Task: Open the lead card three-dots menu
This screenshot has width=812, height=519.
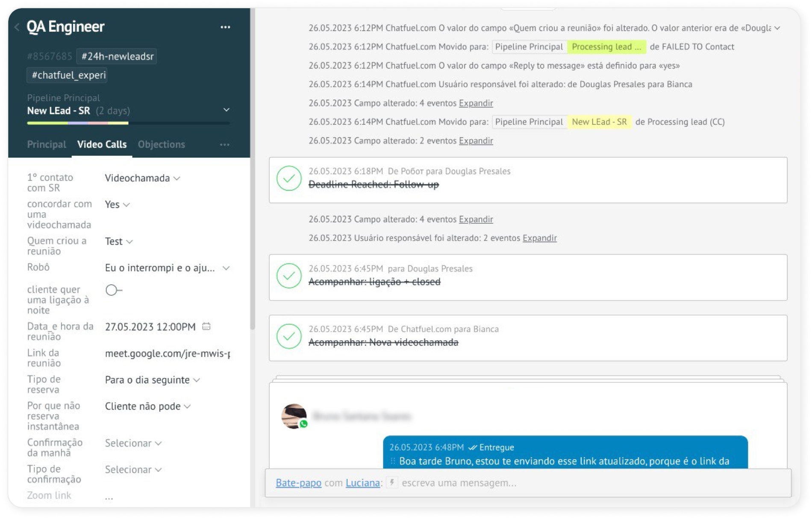Action: 226,27
